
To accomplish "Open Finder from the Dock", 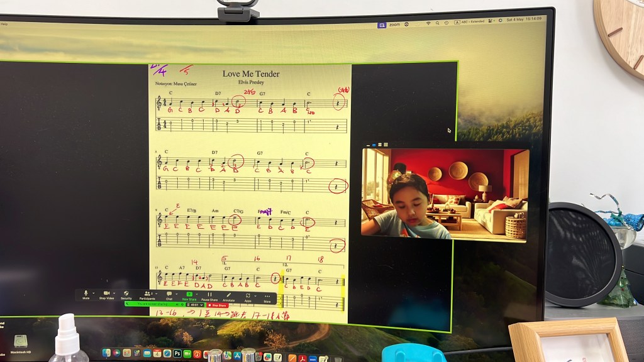I will pos(106,353).
